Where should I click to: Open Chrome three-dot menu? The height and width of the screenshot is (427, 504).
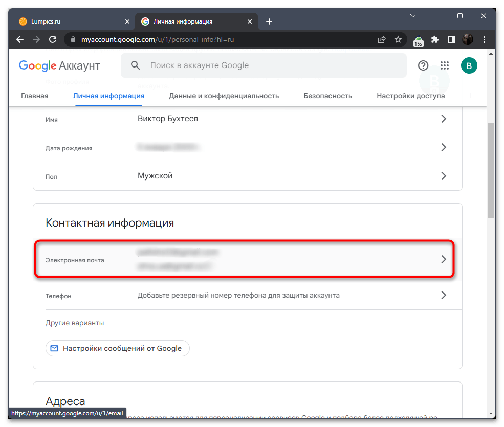(x=484, y=39)
